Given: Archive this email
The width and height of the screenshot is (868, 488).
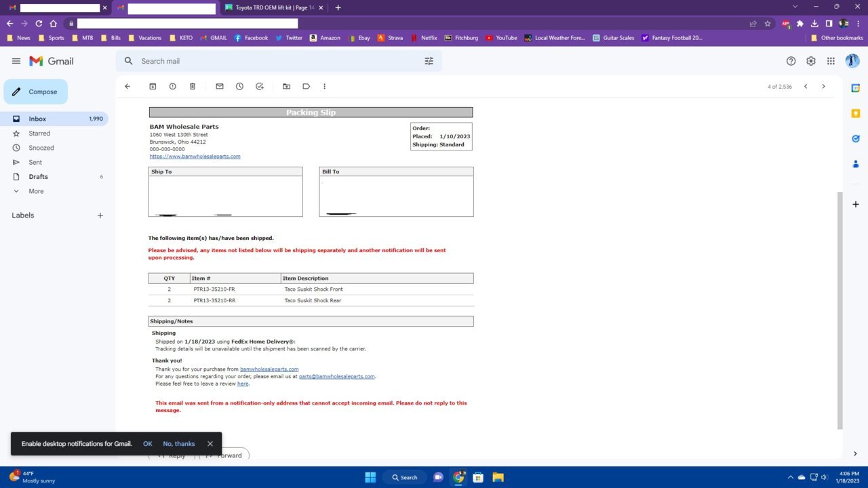Looking at the screenshot, I should pos(153,86).
